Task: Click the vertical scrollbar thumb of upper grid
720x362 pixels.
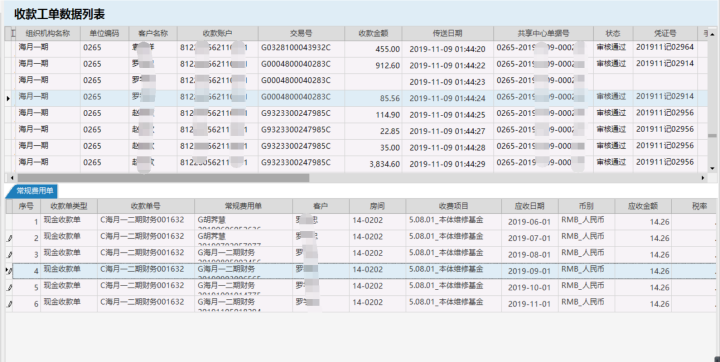Action: pyautogui.click(x=712, y=136)
